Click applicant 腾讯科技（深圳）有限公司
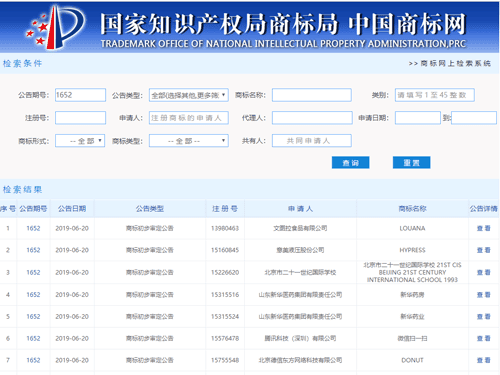500x375 pixels. tap(300, 338)
